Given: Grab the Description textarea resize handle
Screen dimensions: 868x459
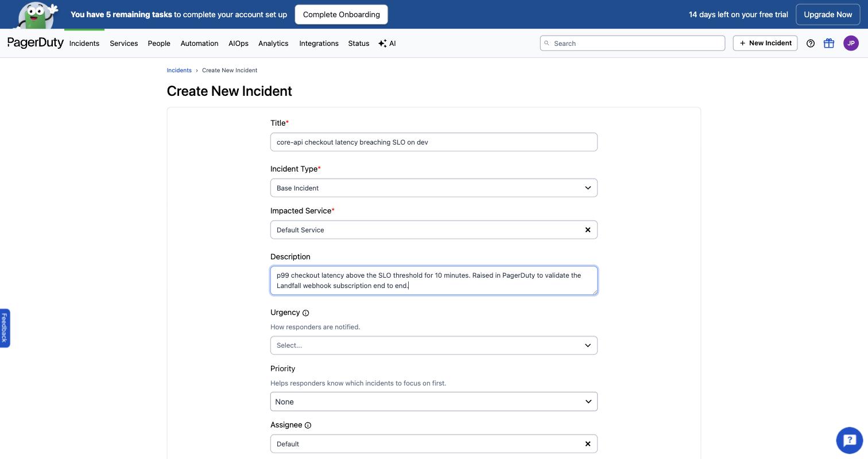Looking at the screenshot, I should 594,291.
